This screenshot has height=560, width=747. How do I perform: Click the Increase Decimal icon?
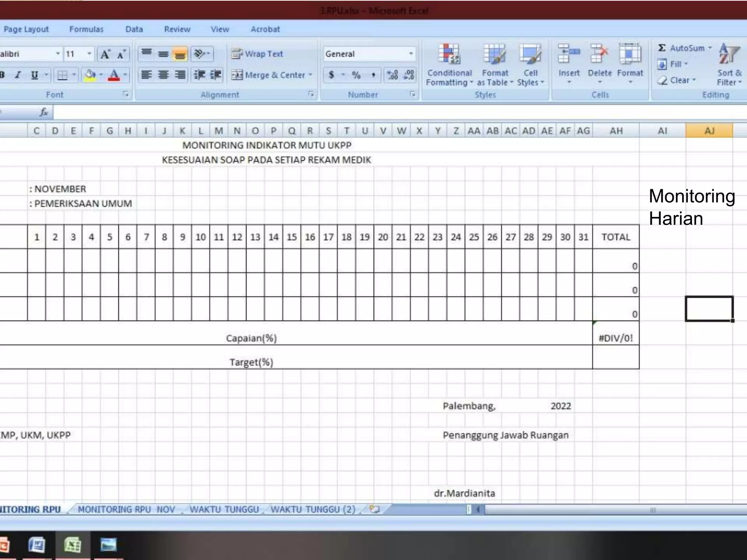click(x=392, y=75)
